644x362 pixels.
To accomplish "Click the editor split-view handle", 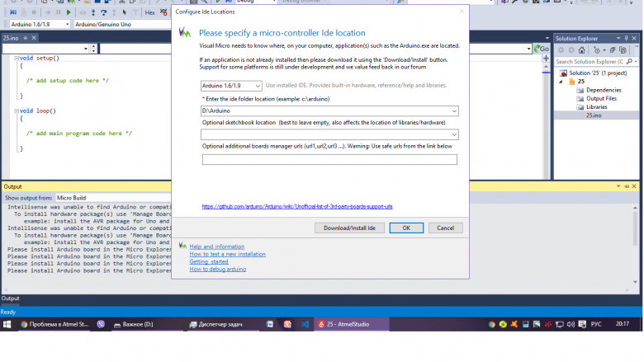I will click(x=547, y=59).
